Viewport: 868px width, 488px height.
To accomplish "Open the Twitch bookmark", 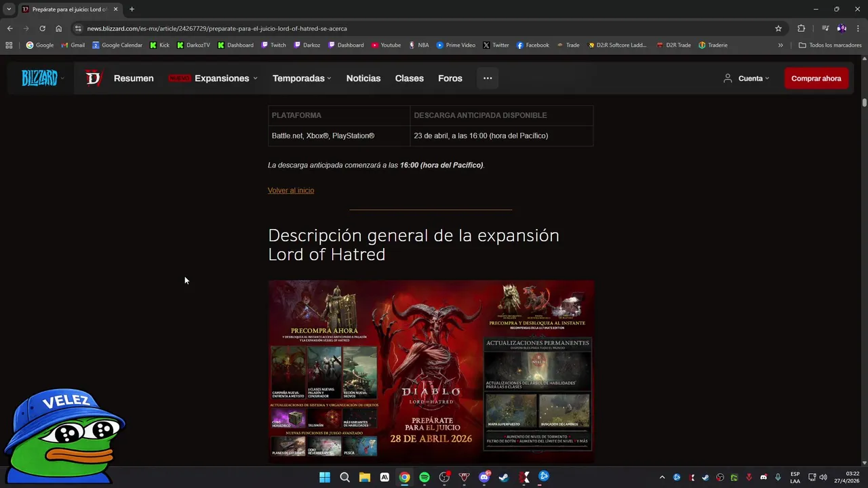I will click(274, 45).
